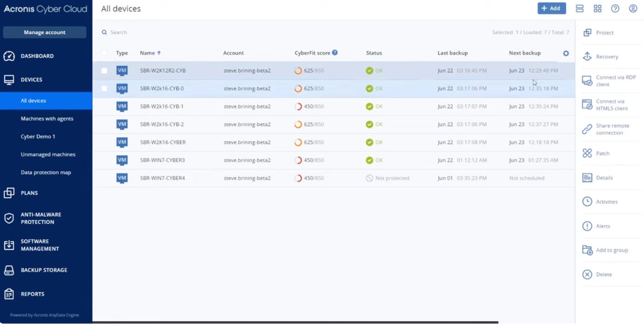644x326 pixels.
Task: Switch to grid view layout icon
Action: (598, 8)
